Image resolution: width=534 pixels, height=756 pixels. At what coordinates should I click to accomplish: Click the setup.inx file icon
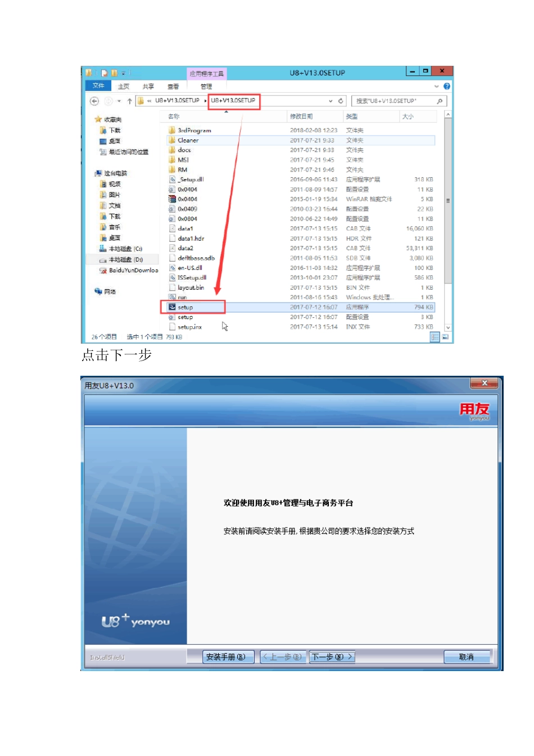[172, 327]
